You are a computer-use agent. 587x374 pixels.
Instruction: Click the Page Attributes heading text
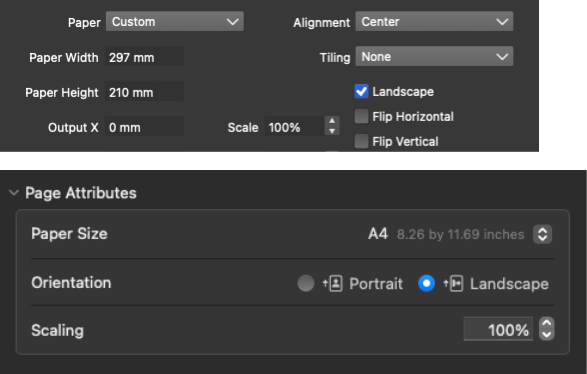click(x=81, y=193)
